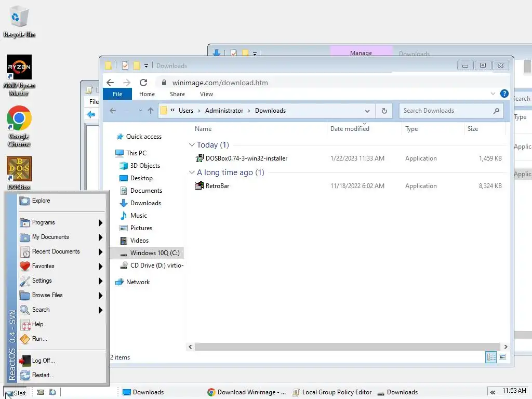Open the View ribbon tab
Image resolution: width=532 pixels, height=399 pixels.
[x=206, y=94]
